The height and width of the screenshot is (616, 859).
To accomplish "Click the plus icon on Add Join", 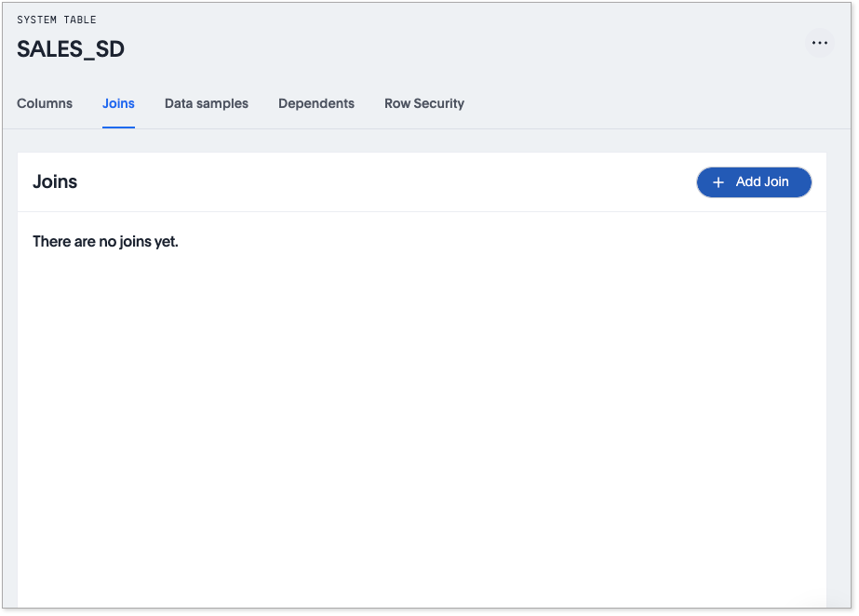I will (718, 182).
